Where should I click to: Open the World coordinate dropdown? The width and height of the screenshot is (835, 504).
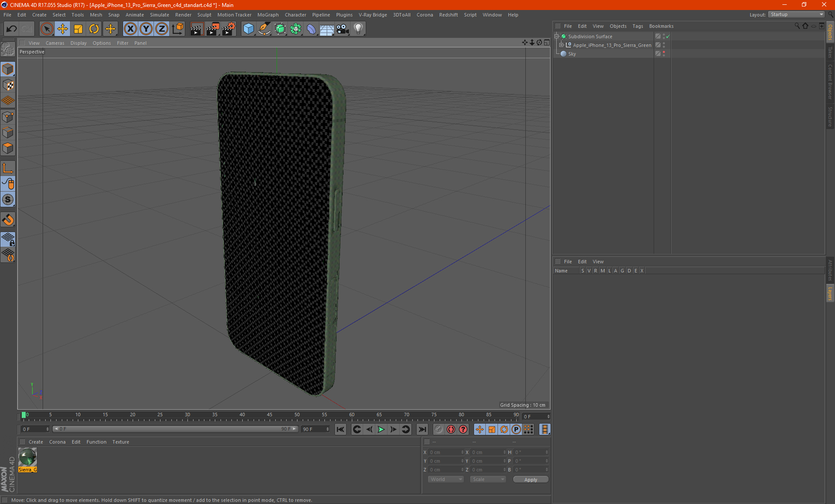(446, 479)
